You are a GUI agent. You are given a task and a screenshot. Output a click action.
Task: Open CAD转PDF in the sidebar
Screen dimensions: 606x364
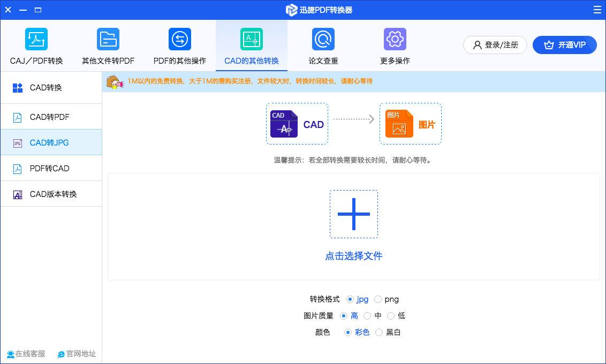coord(51,117)
